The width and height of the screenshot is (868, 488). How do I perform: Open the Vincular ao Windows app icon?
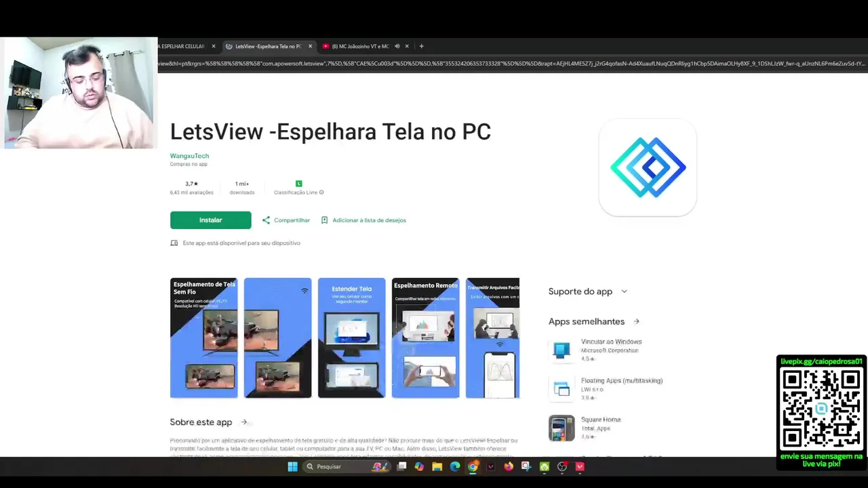click(561, 350)
